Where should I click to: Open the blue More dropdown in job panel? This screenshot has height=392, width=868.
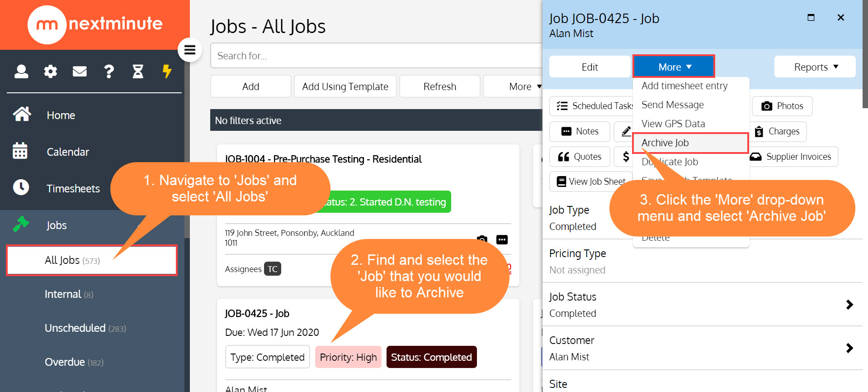tap(674, 67)
